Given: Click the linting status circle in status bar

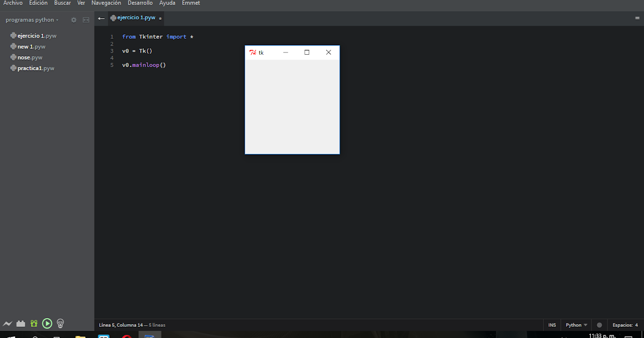Looking at the screenshot, I should 599,325.
